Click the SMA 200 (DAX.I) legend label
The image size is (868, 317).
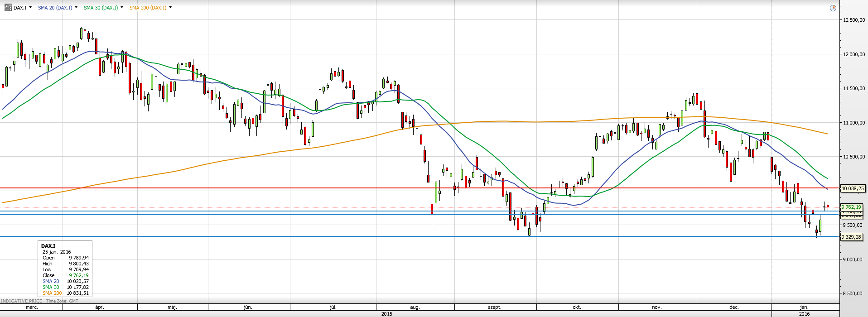tap(148, 8)
